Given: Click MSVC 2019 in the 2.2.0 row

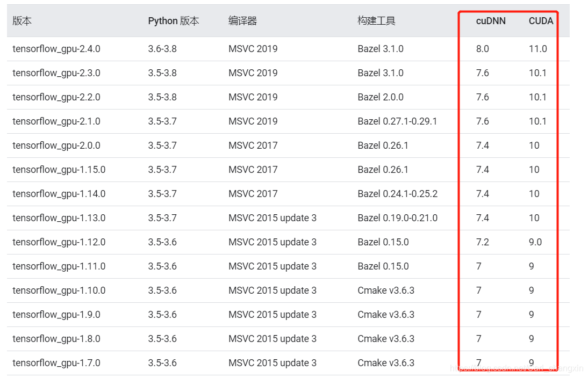Looking at the screenshot, I should (x=253, y=97).
